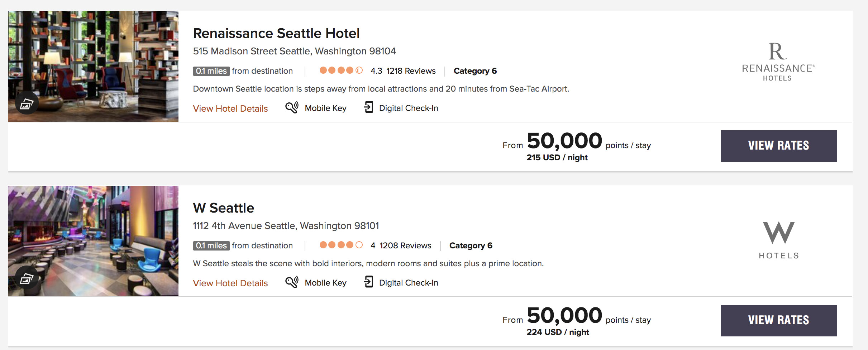View rates for W Seattle

(x=779, y=320)
